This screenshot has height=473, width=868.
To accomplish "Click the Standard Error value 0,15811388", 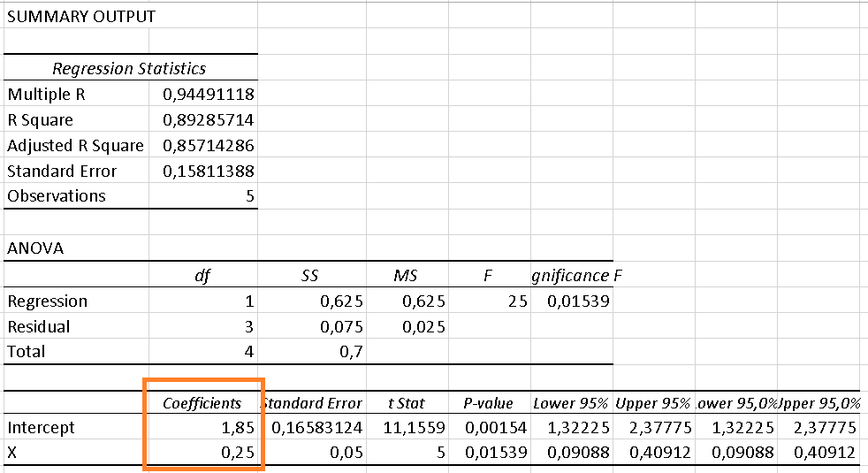I will (209, 171).
